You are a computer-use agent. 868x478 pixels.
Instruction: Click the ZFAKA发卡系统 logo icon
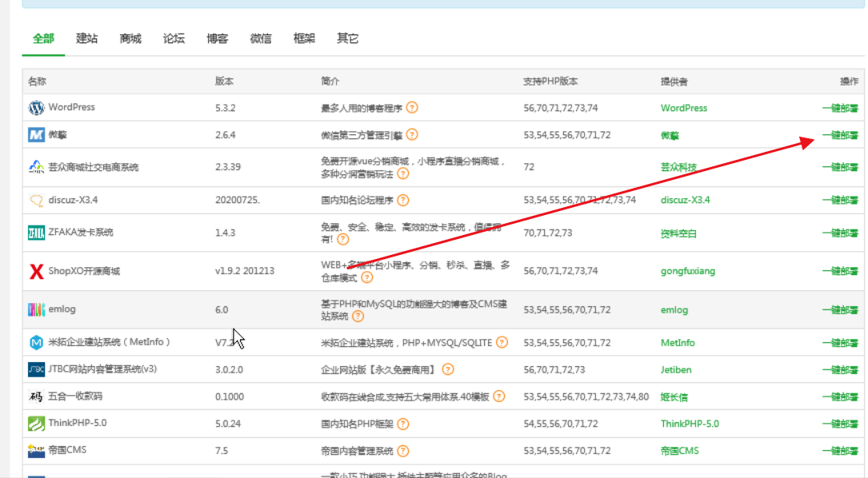tap(36, 233)
